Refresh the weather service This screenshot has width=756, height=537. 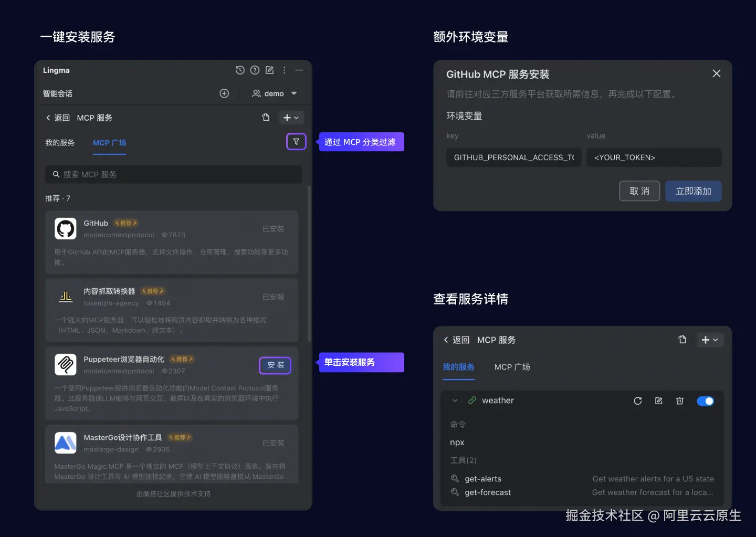point(638,401)
